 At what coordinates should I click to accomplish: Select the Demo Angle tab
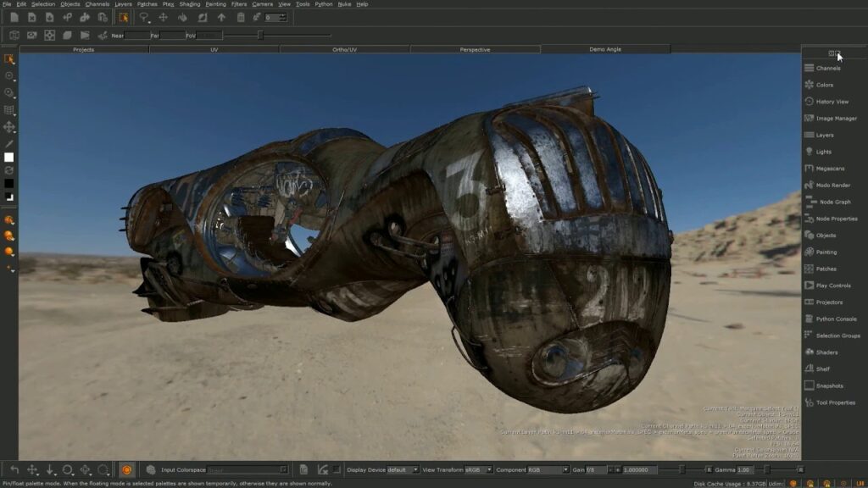(605, 49)
